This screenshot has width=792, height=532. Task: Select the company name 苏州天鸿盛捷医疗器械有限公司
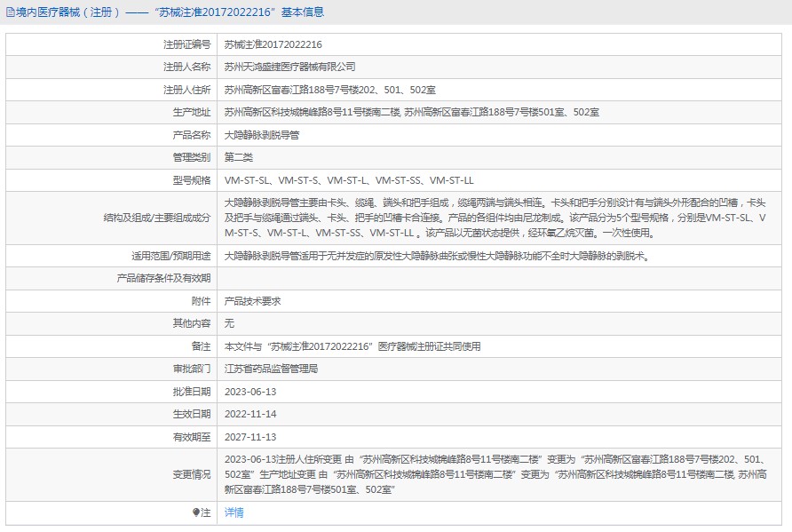click(x=290, y=67)
